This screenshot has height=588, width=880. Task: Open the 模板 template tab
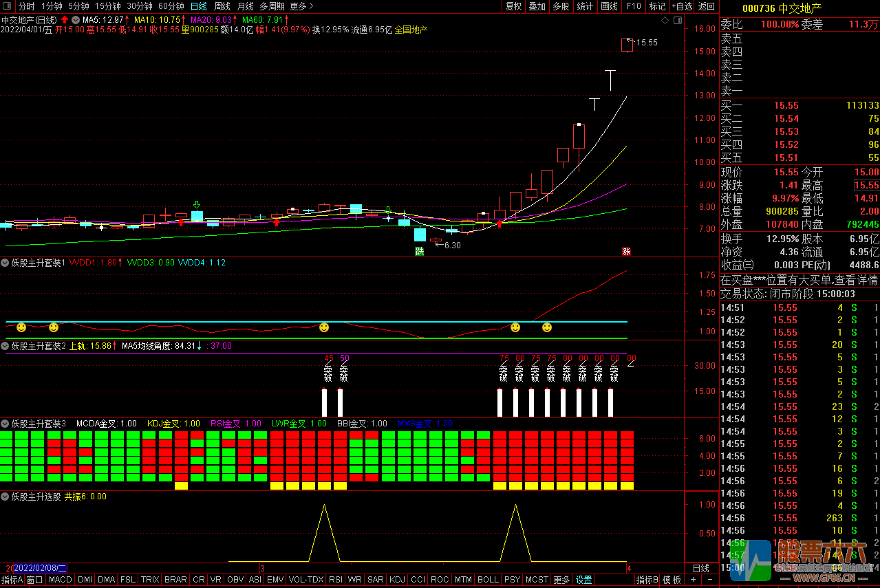(x=672, y=580)
